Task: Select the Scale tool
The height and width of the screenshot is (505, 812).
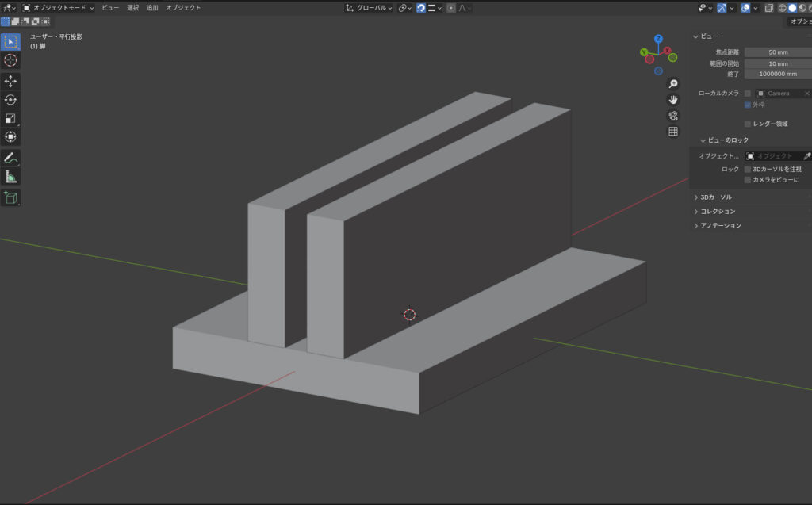Action: pos(10,117)
